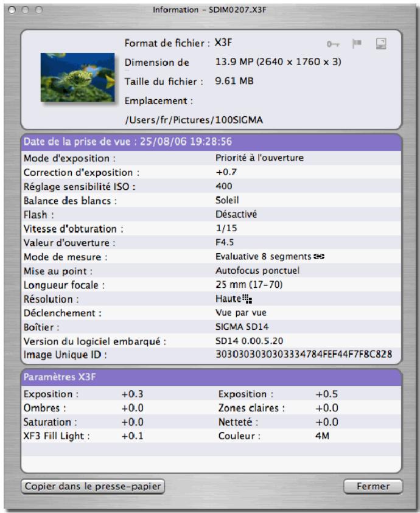Click the 9.61 MB file size value

coord(234,81)
